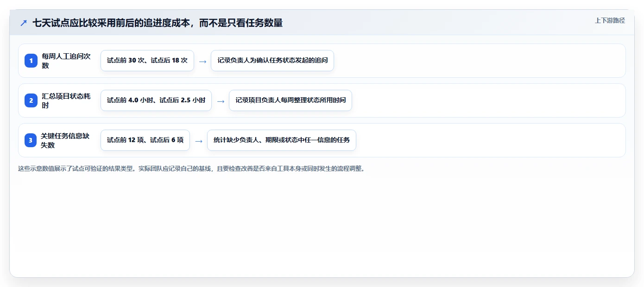Select the number 2 step badge
644x287 pixels.
(31, 100)
